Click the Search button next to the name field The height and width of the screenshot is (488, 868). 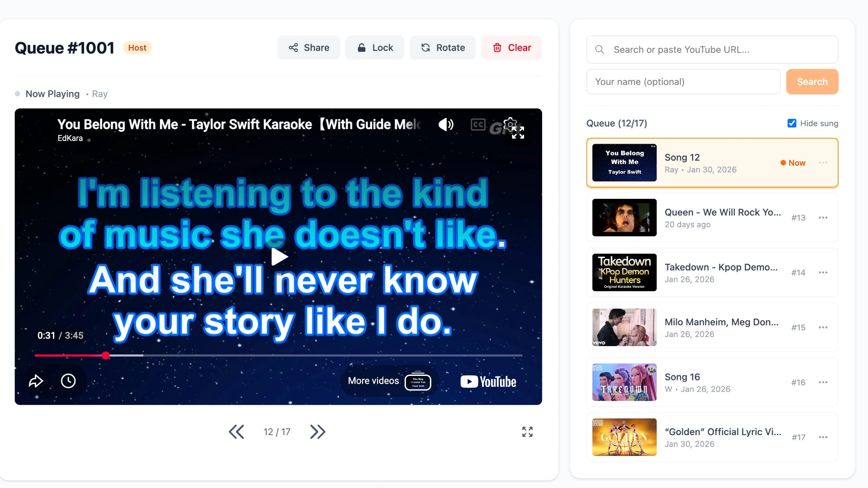(811, 82)
